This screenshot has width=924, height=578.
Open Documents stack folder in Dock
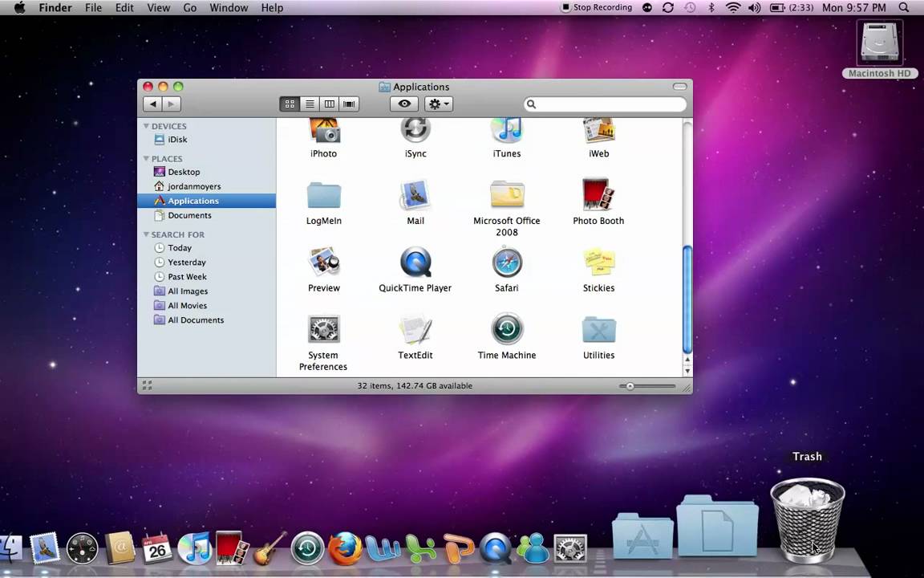[718, 526]
